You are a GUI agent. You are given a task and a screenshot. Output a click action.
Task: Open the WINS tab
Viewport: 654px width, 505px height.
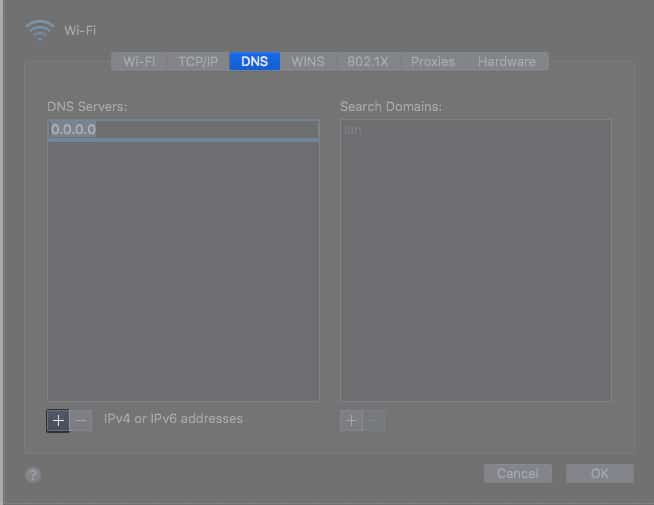coord(308,61)
